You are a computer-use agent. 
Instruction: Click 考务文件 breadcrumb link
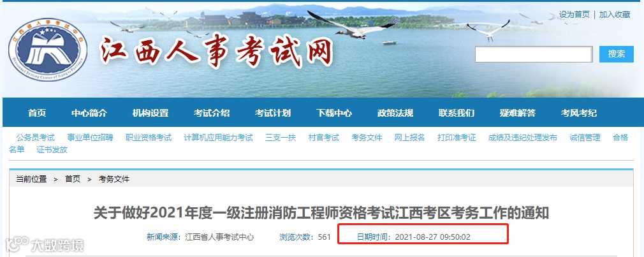pyautogui.click(x=114, y=179)
